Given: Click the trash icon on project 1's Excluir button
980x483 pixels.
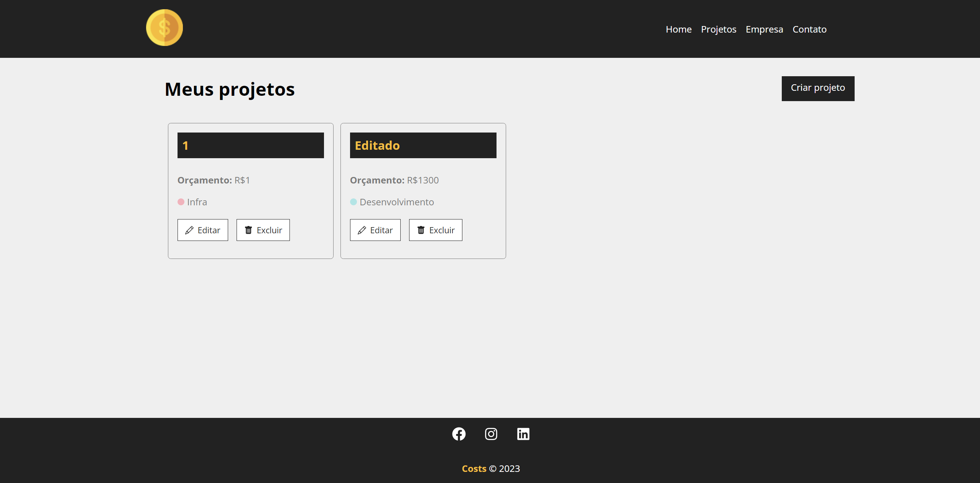Looking at the screenshot, I should click(248, 230).
